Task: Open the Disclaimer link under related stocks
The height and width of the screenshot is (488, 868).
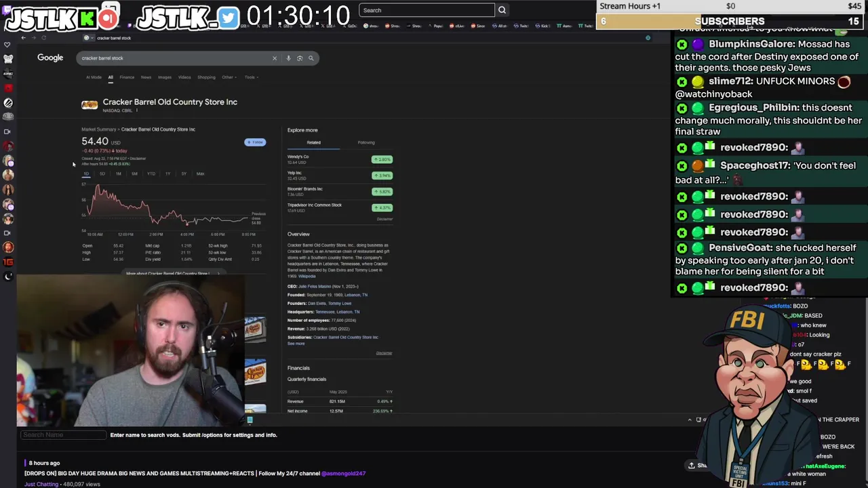Action: coord(384,219)
